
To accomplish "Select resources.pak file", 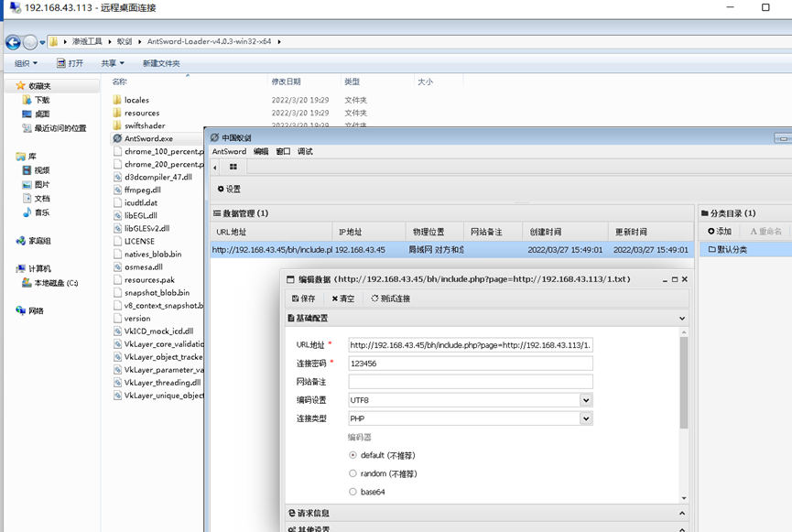I will [145, 279].
